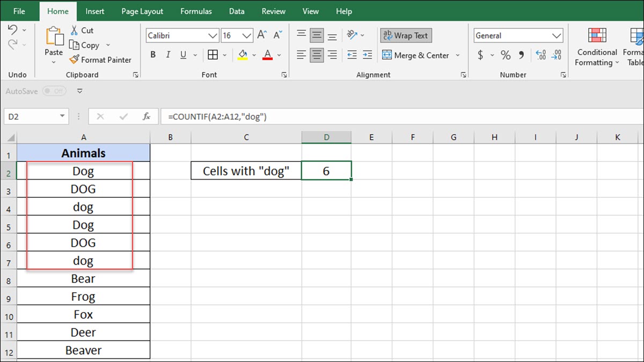
Task: Click the Increase Indent icon
Action: (x=367, y=55)
